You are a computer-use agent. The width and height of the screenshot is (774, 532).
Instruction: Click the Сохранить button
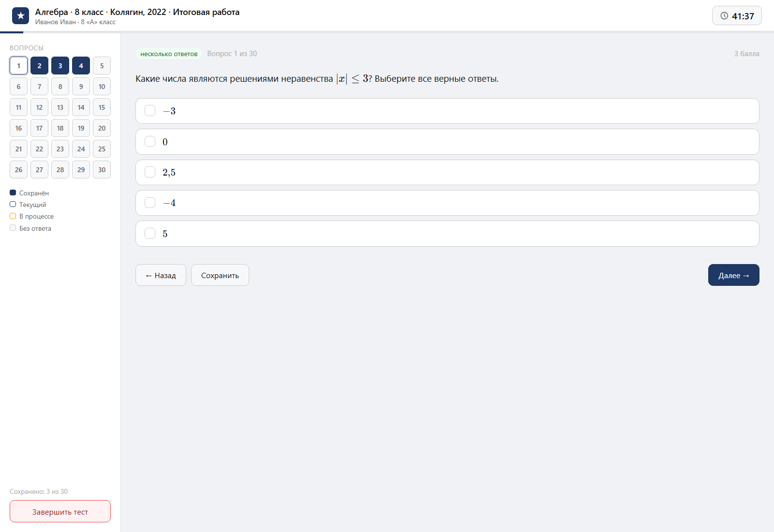(220, 275)
